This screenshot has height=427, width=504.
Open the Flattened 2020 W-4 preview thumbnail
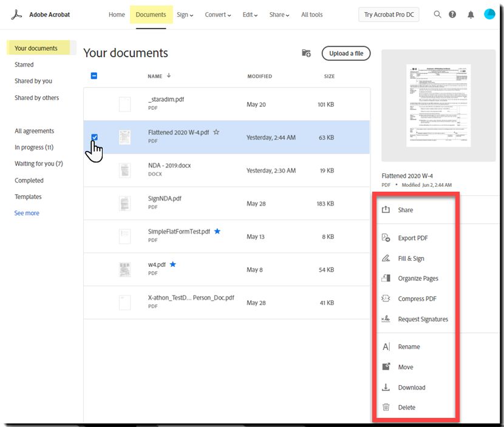click(438, 106)
